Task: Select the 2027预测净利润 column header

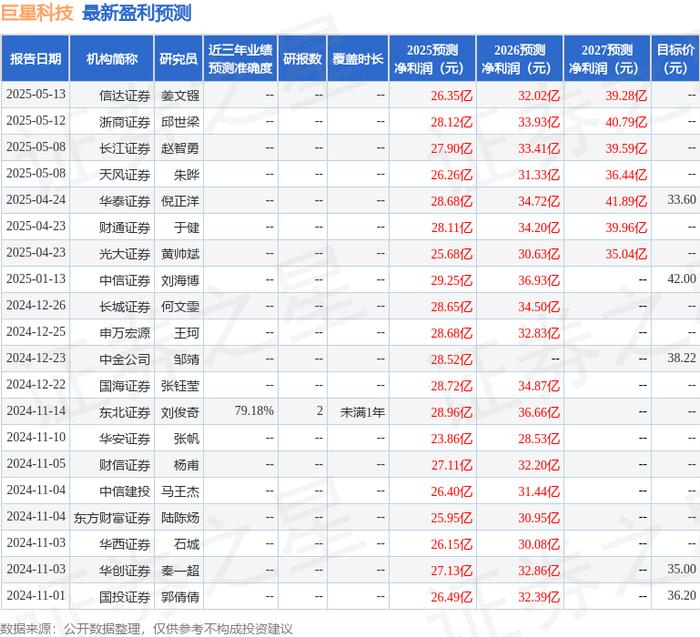Action: tap(607, 58)
